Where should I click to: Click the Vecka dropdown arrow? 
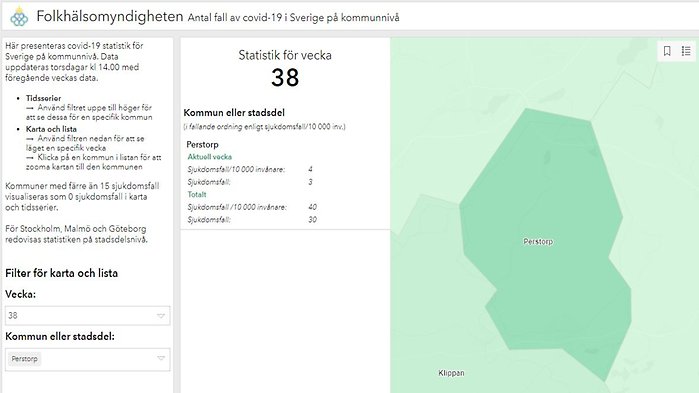click(160, 315)
